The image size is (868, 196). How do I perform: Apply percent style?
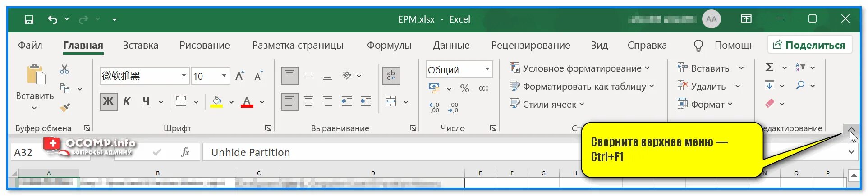tap(464, 88)
